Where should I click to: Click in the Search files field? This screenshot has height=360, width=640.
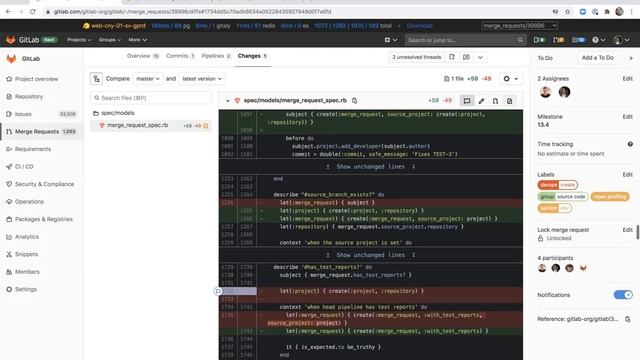tap(151, 98)
